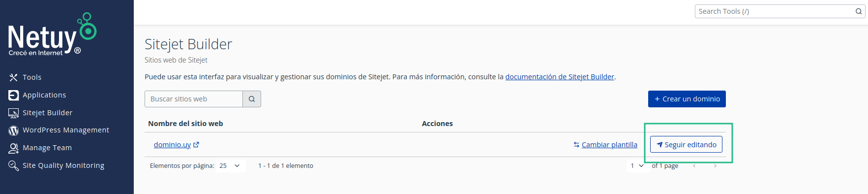Click the Seguir editando button
This screenshot has height=194, width=868.
pos(686,144)
